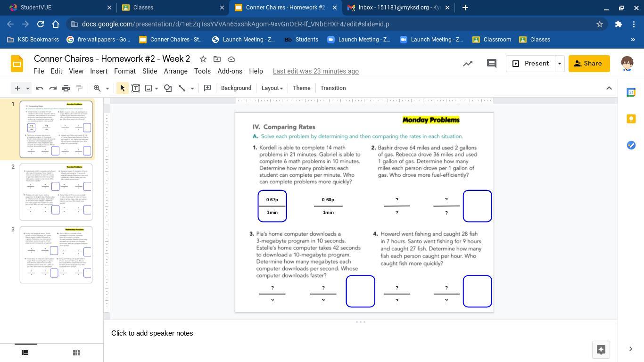Open the Arrange menu

(175, 71)
